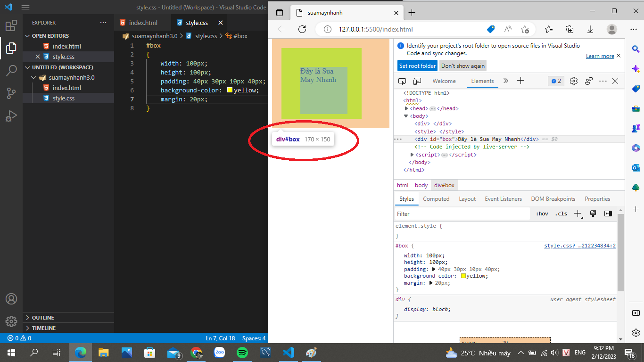This screenshot has height=362, width=644.
Task: Expand the script element node
Action: pos(412,155)
